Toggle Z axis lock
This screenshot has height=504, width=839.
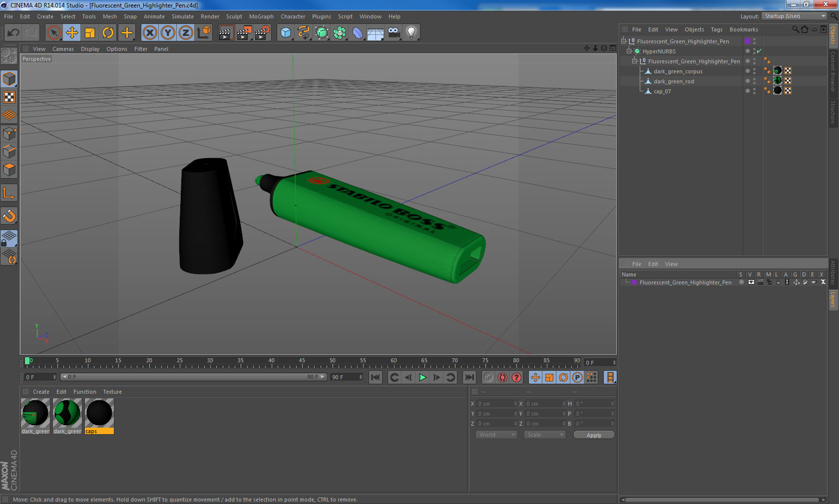click(x=186, y=33)
